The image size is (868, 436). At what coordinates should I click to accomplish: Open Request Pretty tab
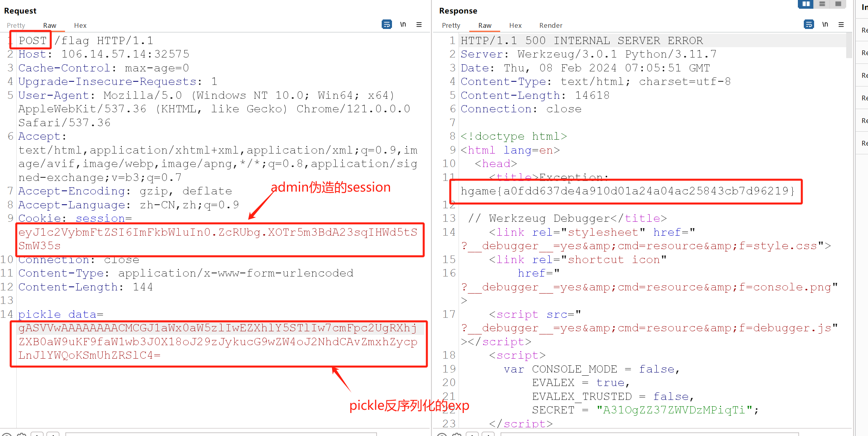[16, 25]
